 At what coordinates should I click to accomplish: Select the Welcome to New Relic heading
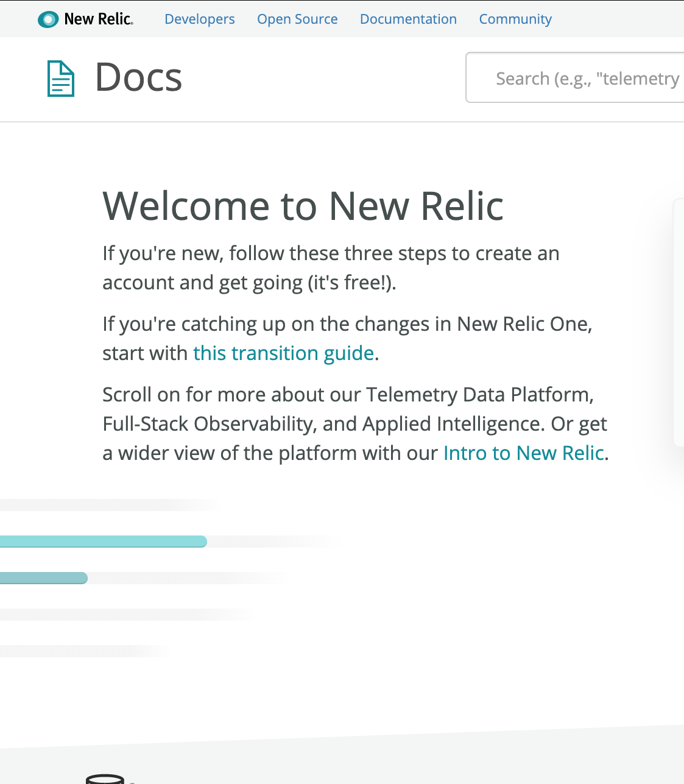pos(303,206)
